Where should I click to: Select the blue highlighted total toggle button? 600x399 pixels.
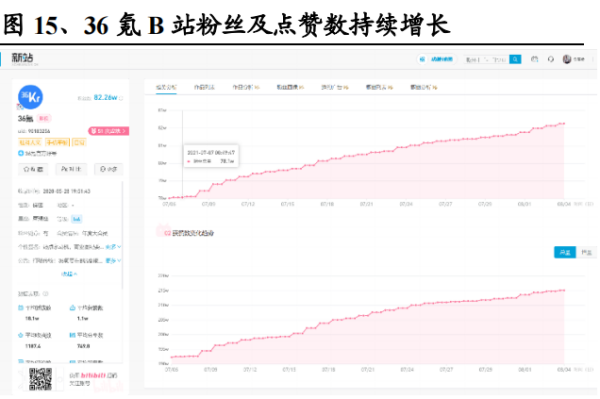tap(565, 252)
